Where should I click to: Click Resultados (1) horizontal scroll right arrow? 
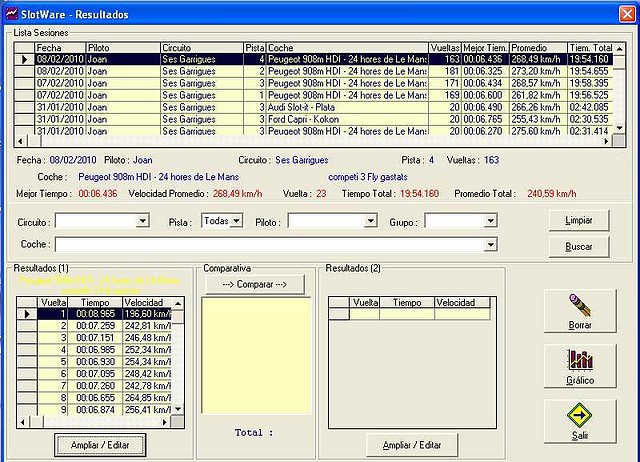click(165, 422)
